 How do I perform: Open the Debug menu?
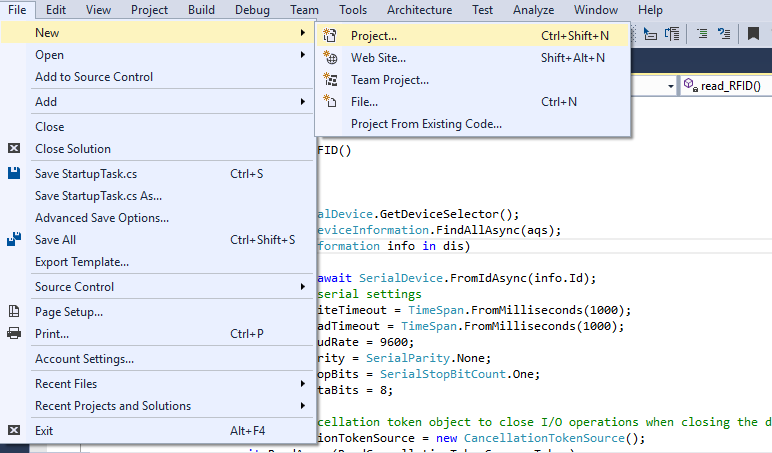252,10
